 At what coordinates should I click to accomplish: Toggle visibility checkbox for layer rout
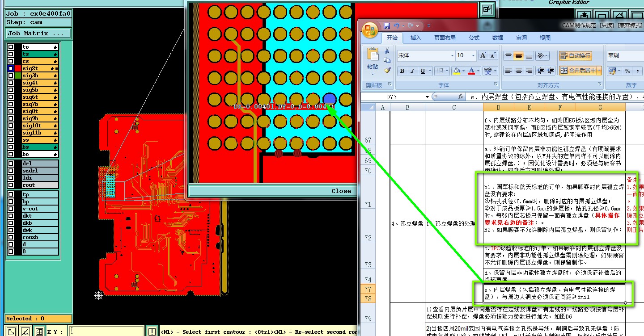point(10,185)
